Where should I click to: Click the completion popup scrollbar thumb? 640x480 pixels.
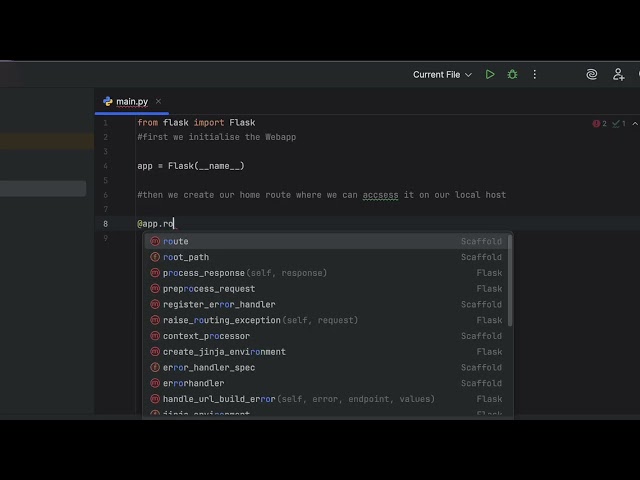coord(510,281)
